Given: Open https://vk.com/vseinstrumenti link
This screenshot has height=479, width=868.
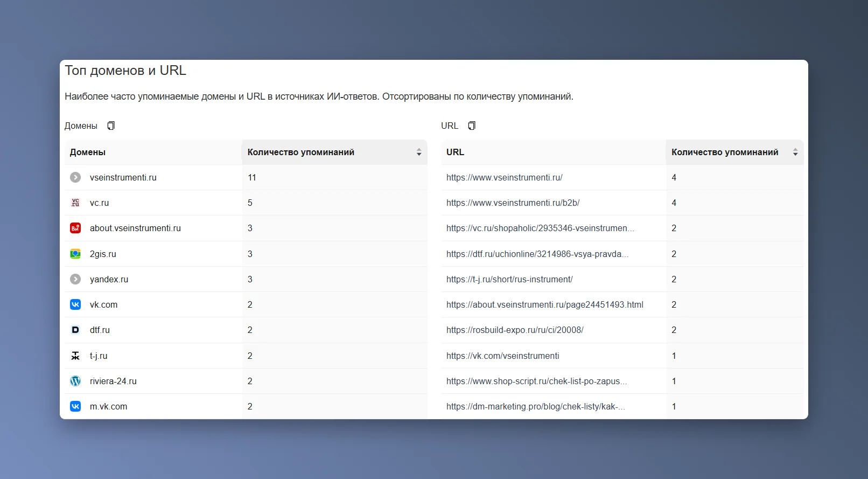Looking at the screenshot, I should point(502,356).
